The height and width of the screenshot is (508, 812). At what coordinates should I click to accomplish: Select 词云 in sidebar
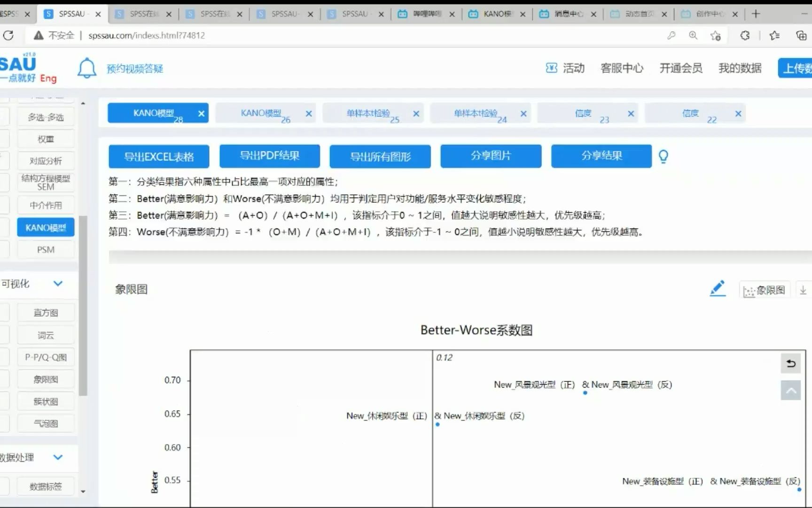point(46,335)
